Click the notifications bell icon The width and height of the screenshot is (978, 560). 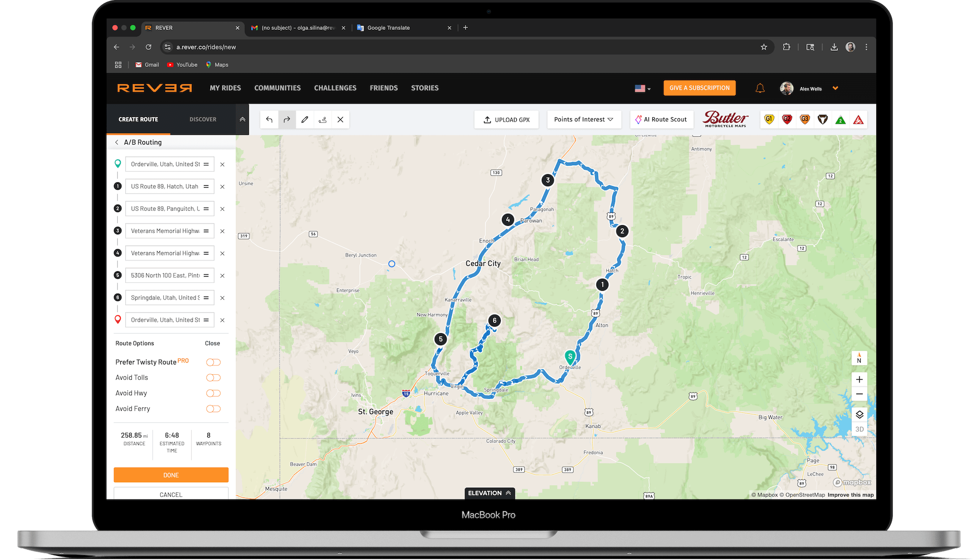760,88
